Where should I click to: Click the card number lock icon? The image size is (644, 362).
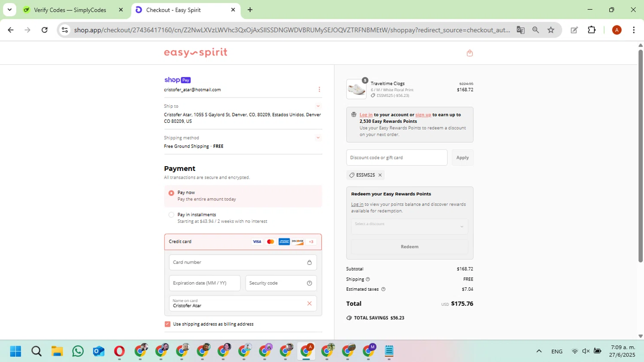tap(309, 262)
